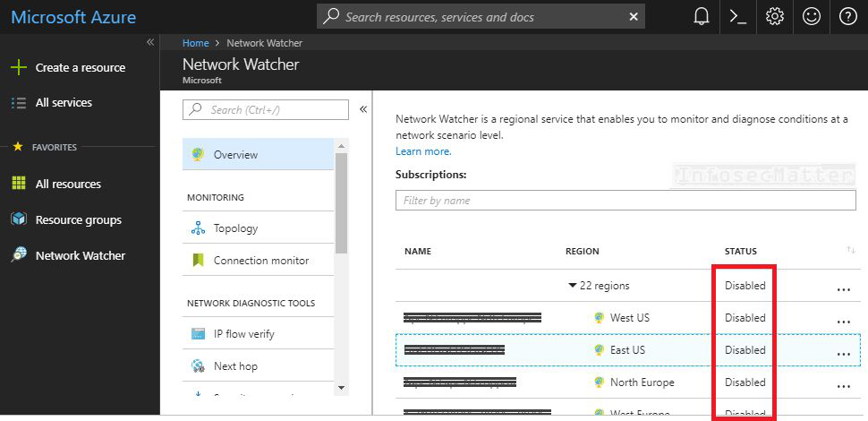Launch Cloud Shell from top bar

pos(738,17)
